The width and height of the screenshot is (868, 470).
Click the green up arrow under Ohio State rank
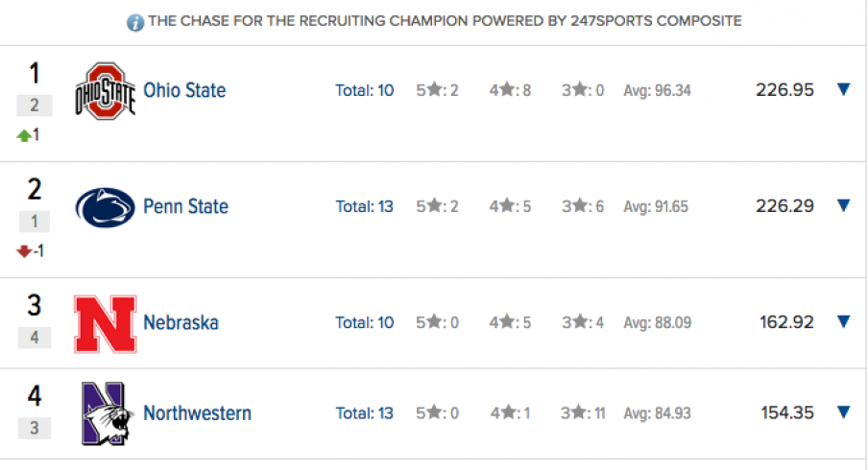(24, 135)
